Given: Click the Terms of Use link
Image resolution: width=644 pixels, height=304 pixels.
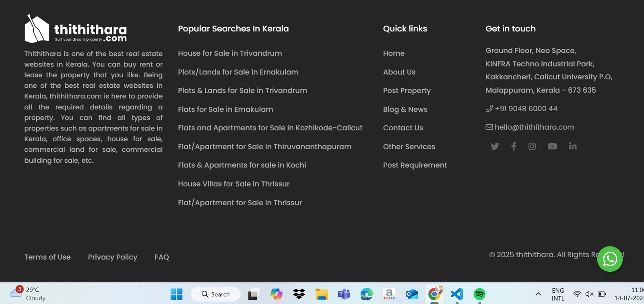Looking at the screenshot, I should point(47,257).
